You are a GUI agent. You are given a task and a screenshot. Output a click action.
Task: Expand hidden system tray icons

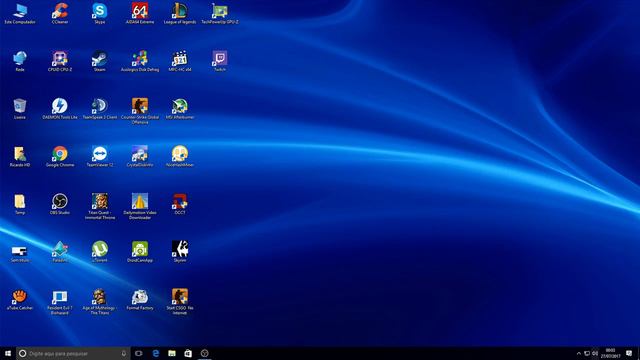578,353
